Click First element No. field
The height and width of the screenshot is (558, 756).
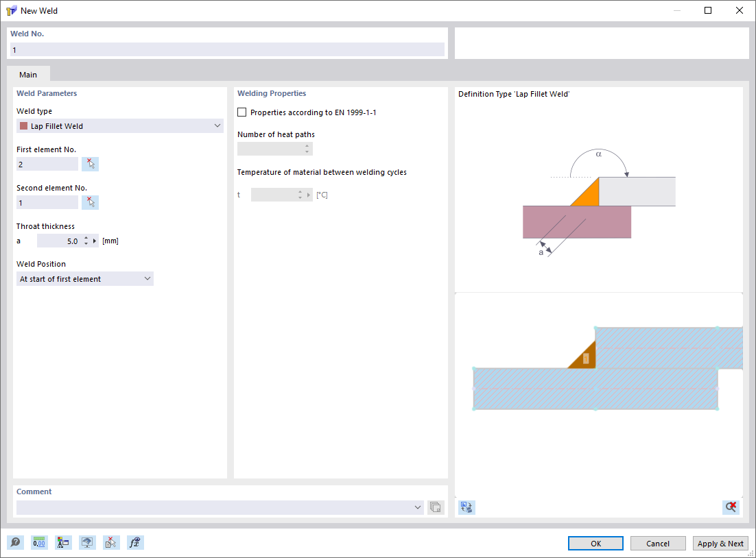click(47, 165)
